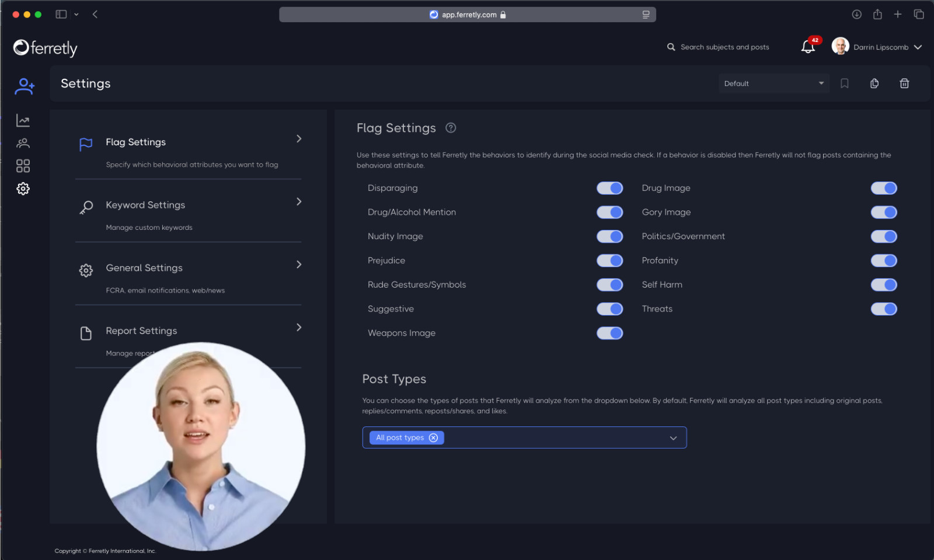Click the Ferretly logo

coord(45,48)
